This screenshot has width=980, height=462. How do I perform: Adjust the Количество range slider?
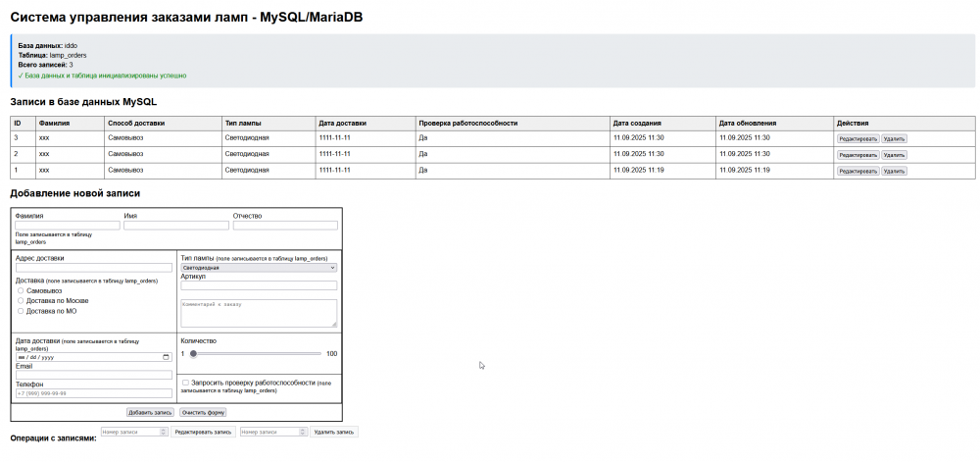(256, 354)
